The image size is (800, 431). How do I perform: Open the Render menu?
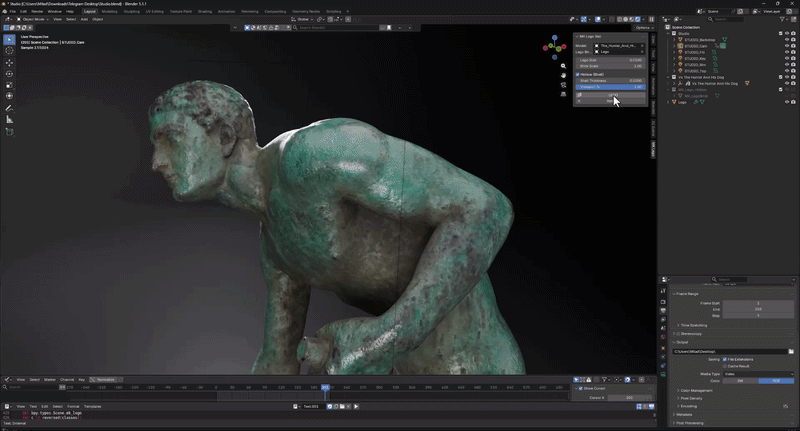tap(37, 11)
